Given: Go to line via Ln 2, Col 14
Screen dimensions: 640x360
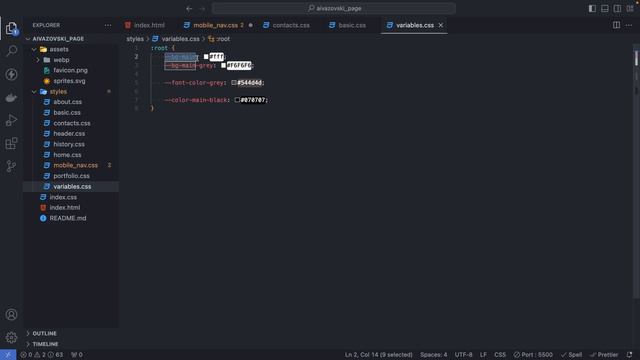Looking at the screenshot, I should (378, 355).
